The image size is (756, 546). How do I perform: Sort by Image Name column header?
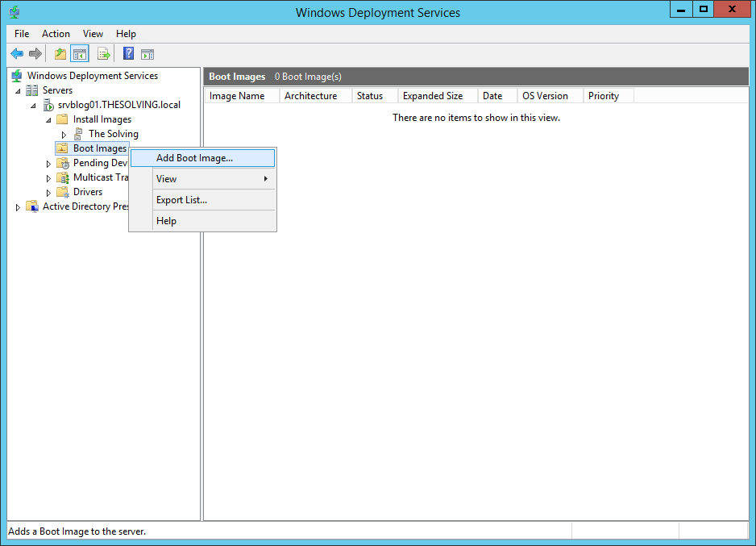click(x=242, y=95)
